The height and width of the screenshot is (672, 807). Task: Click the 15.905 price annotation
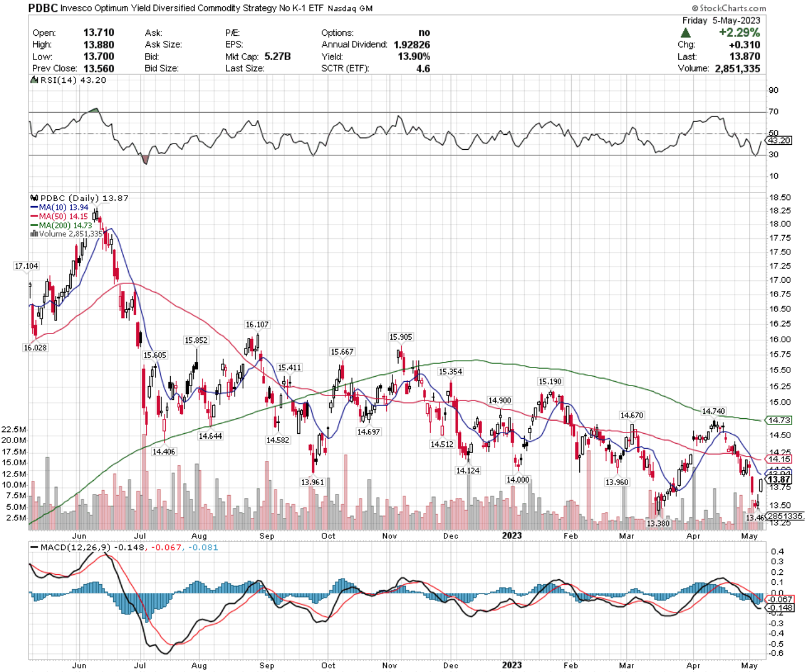click(401, 337)
